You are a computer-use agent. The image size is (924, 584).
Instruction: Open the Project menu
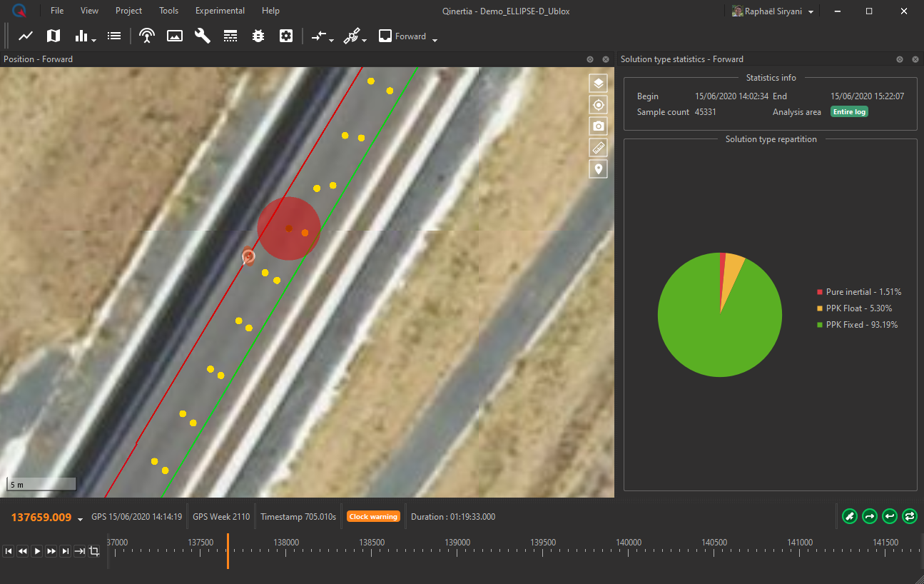pyautogui.click(x=128, y=11)
